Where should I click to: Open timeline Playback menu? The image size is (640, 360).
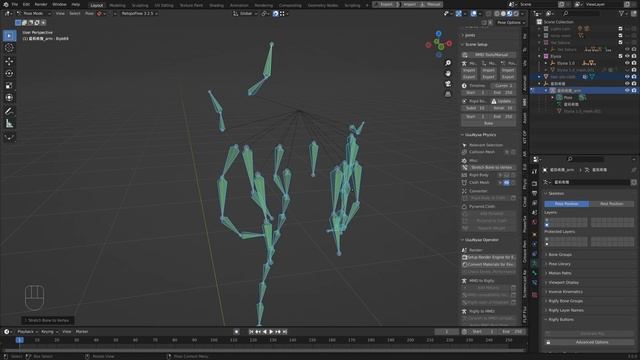point(27,332)
